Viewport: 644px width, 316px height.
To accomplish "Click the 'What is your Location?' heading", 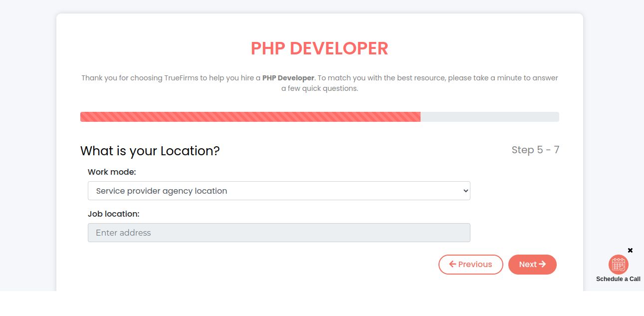I will 150,151.
